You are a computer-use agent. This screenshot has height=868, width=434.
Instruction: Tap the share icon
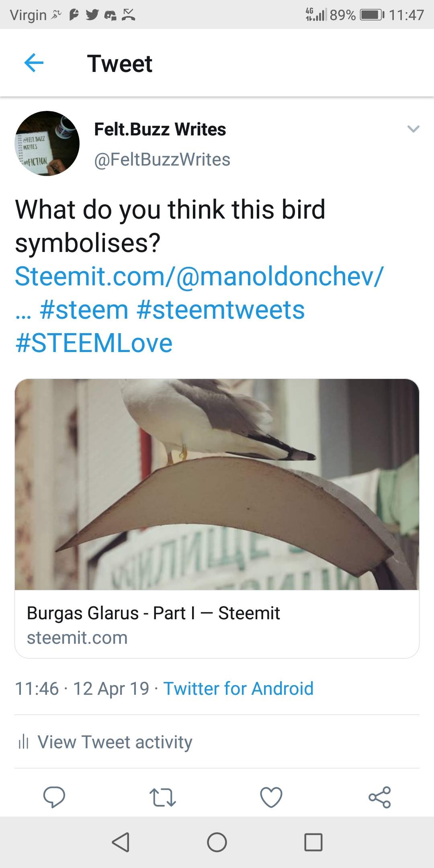click(380, 797)
